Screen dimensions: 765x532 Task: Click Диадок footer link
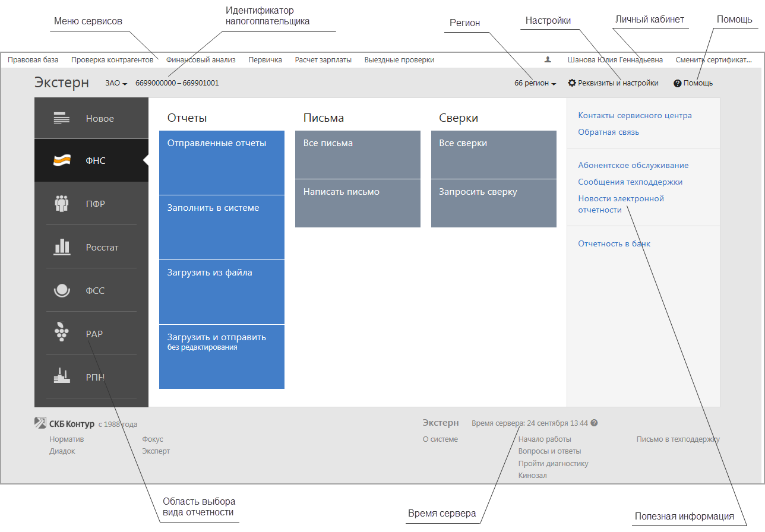point(62,451)
